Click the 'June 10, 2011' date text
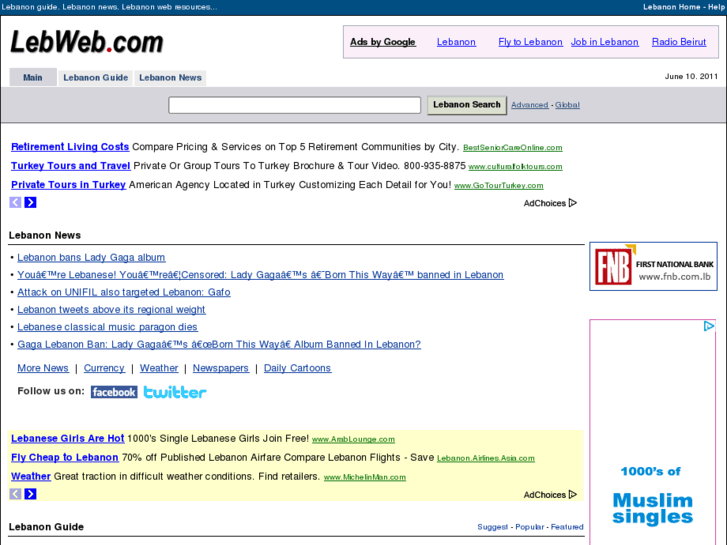The width and height of the screenshot is (727, 545). point(691,77)
